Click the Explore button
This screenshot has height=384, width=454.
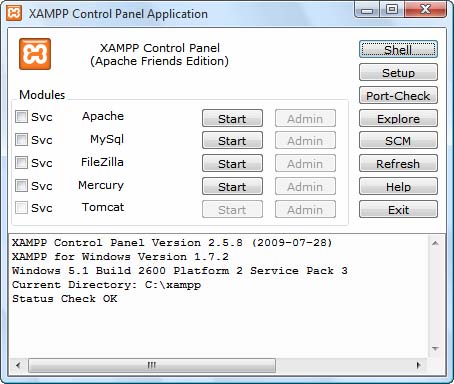tap(398, 118)
